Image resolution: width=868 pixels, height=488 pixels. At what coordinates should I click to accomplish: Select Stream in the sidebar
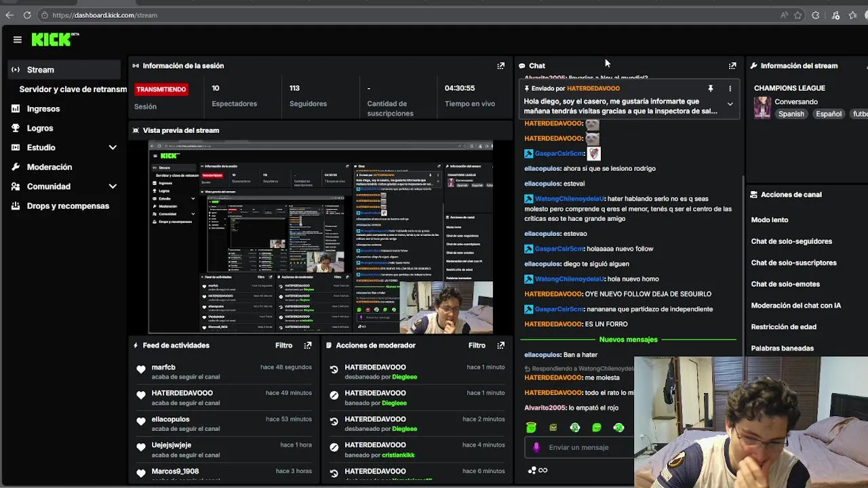click(x=64, y=70)
